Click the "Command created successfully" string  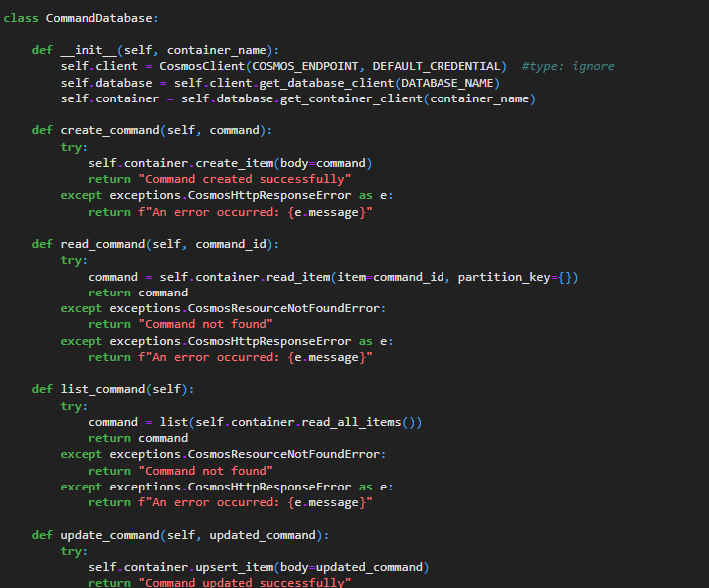(245, 179)
